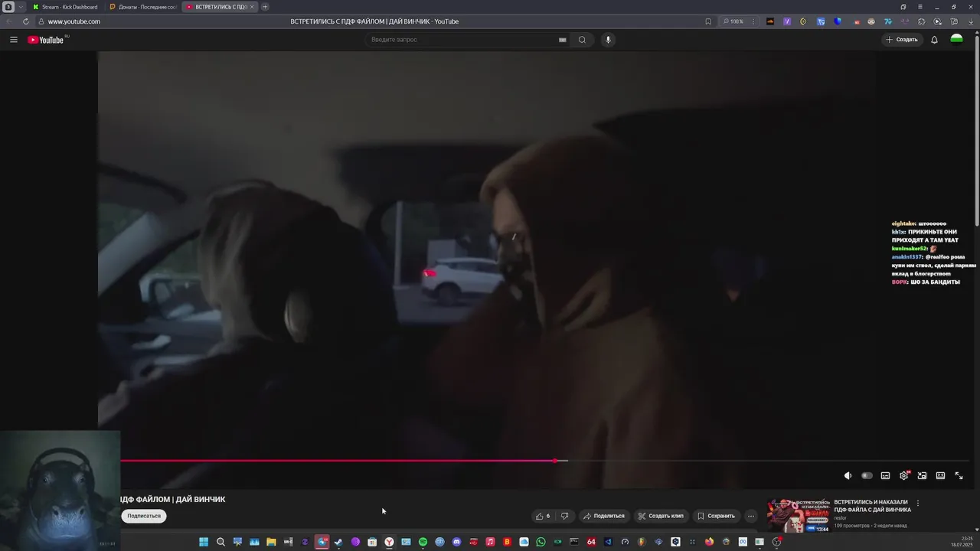
Task: Close the active YouTube browser tab
Action: 252,7
